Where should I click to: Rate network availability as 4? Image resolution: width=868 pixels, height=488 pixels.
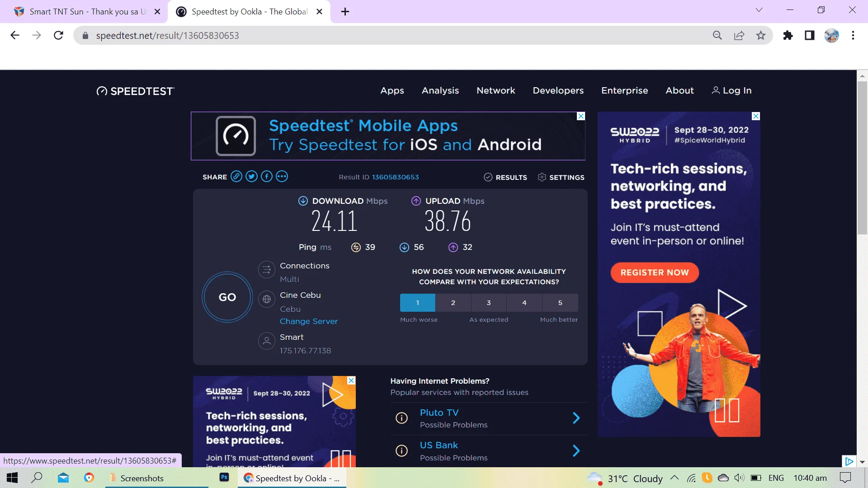[524, 303]
